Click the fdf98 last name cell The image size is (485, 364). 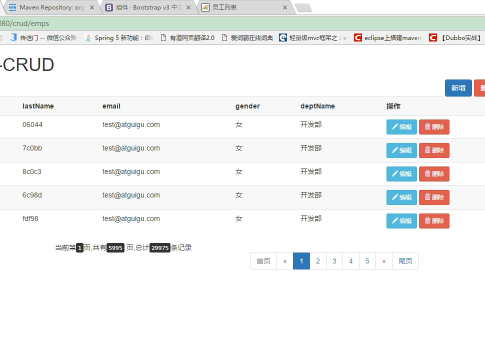tap(30, 219)
